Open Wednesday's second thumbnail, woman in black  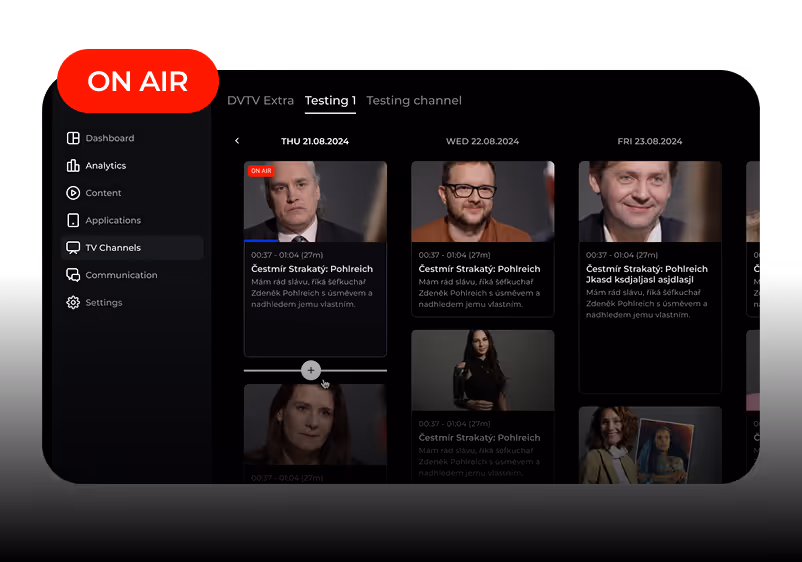tap(483, 370)
